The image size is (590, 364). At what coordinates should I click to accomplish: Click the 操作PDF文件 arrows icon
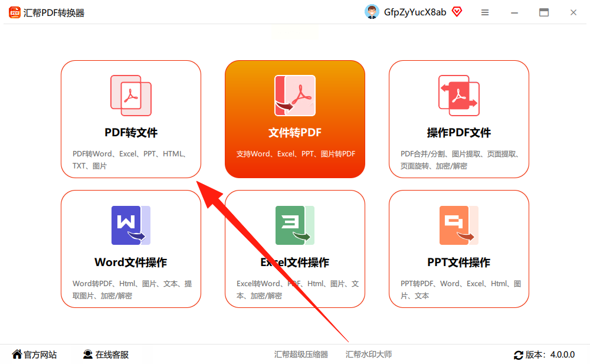pos(459,96)
